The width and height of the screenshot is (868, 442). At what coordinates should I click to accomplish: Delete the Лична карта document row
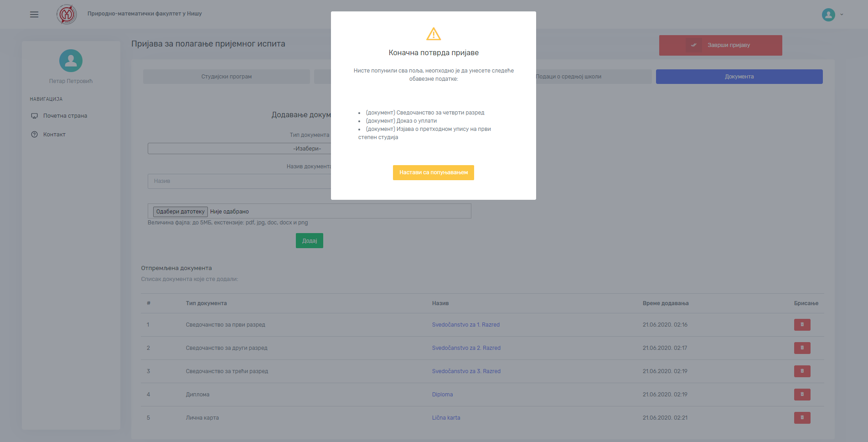pyautogui.click(x=802, y=418)
